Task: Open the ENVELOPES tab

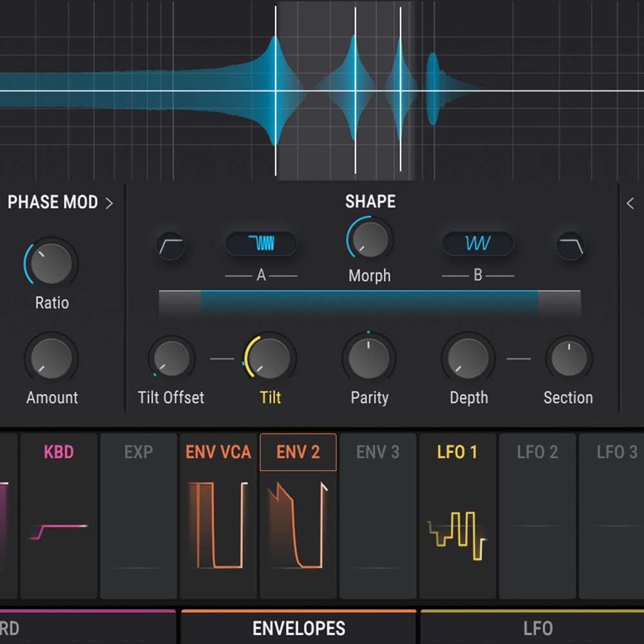Action: click(299, 627)
